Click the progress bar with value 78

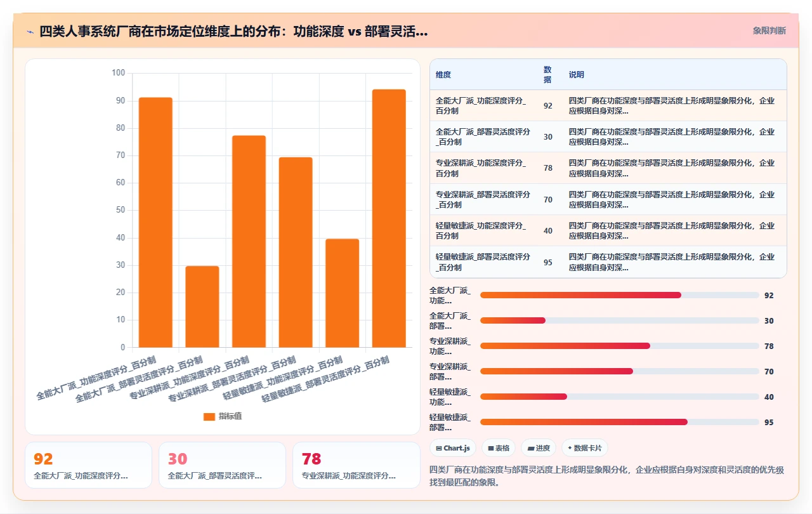620,346
